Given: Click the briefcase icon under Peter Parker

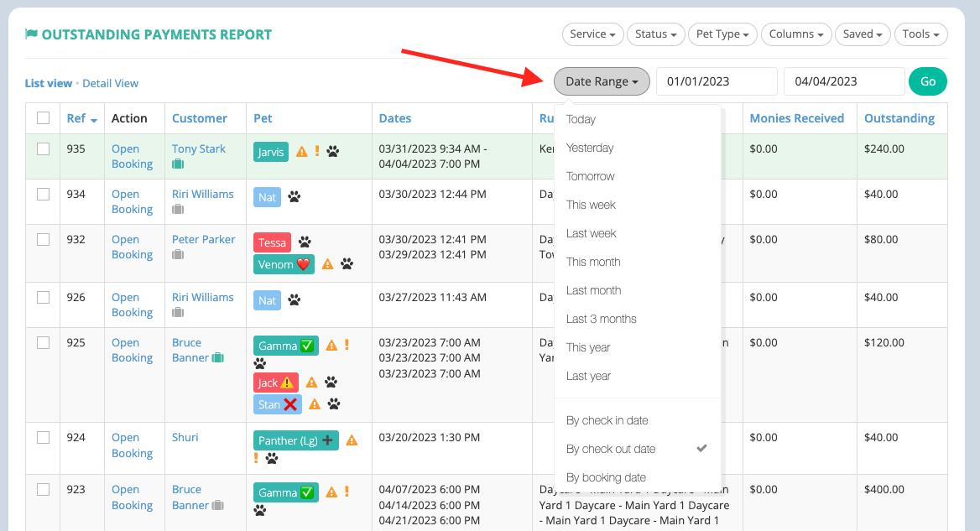Looking at the screenshot, I should pyautogui.click(x=178, y=254).
